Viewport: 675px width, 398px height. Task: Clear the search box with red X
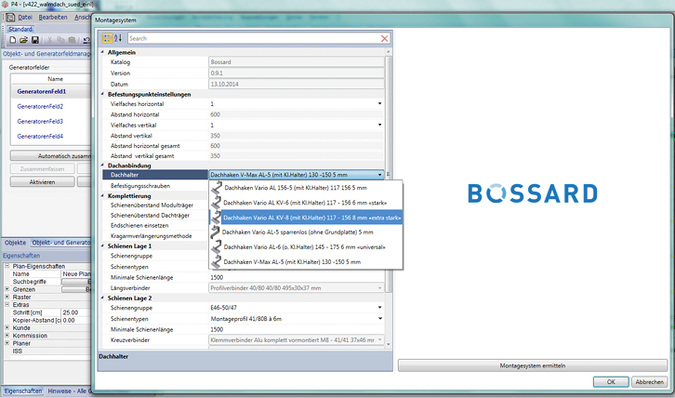[384, 39]
